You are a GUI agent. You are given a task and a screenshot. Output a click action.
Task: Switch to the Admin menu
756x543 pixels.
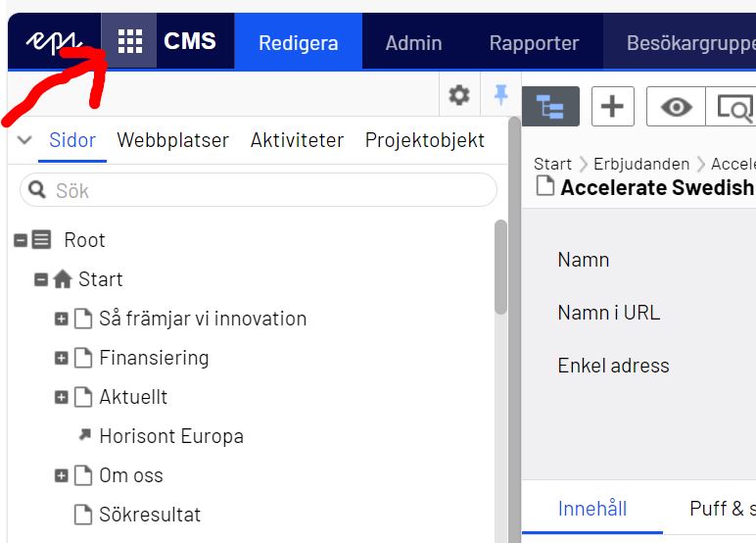413,43
